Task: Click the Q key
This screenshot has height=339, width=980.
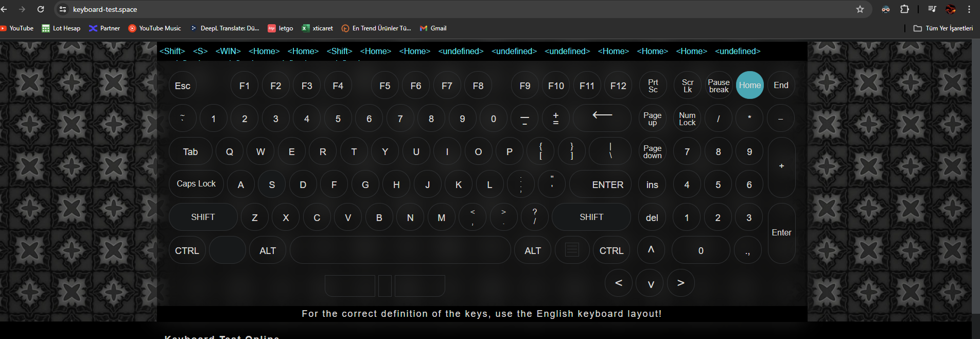Action: [x=230, y=151]
